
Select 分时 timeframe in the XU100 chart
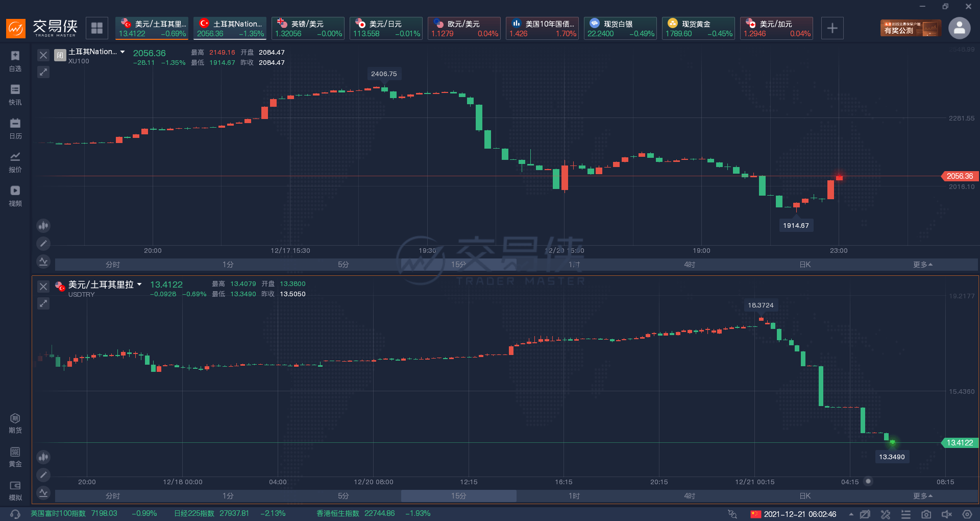pos(113,265)
